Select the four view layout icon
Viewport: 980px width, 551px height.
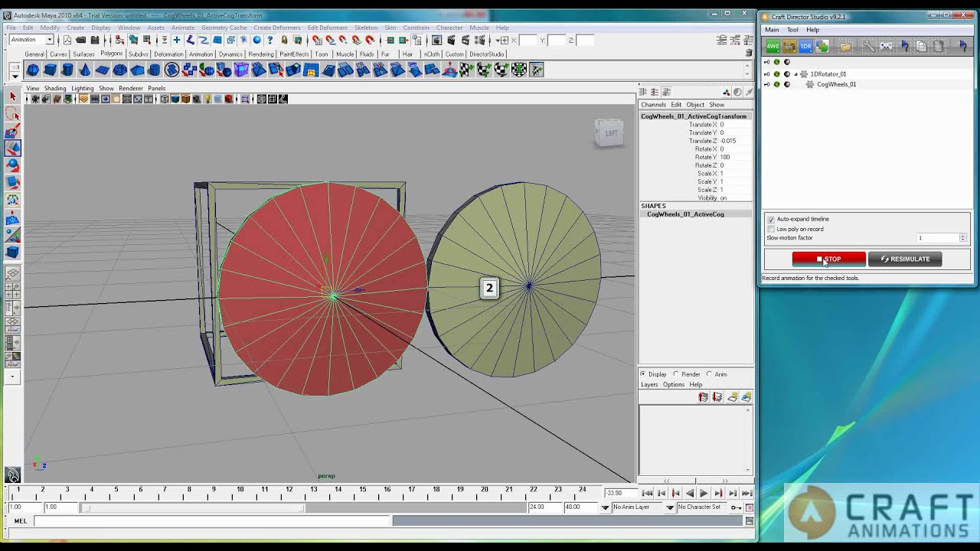[12, 291]
